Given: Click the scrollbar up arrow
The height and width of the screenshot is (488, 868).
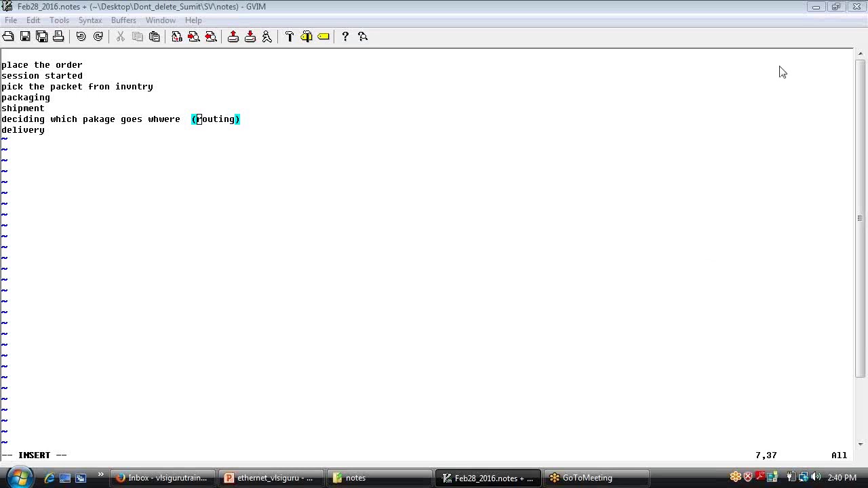Looking at the screenshot, I should pyautogui.click(x=860, y=54).
